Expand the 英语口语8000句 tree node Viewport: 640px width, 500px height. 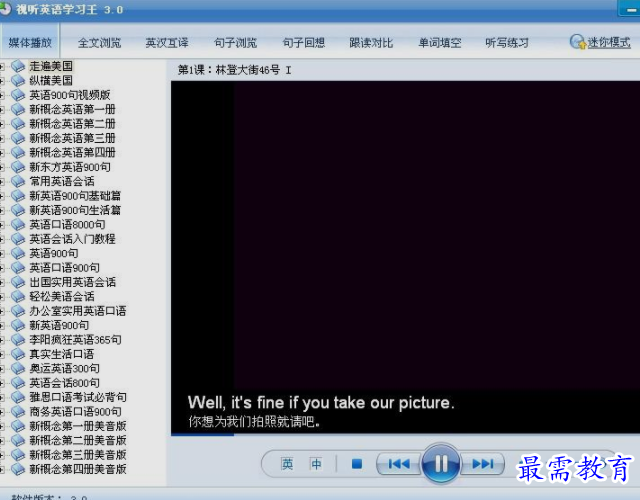point(2,224)
